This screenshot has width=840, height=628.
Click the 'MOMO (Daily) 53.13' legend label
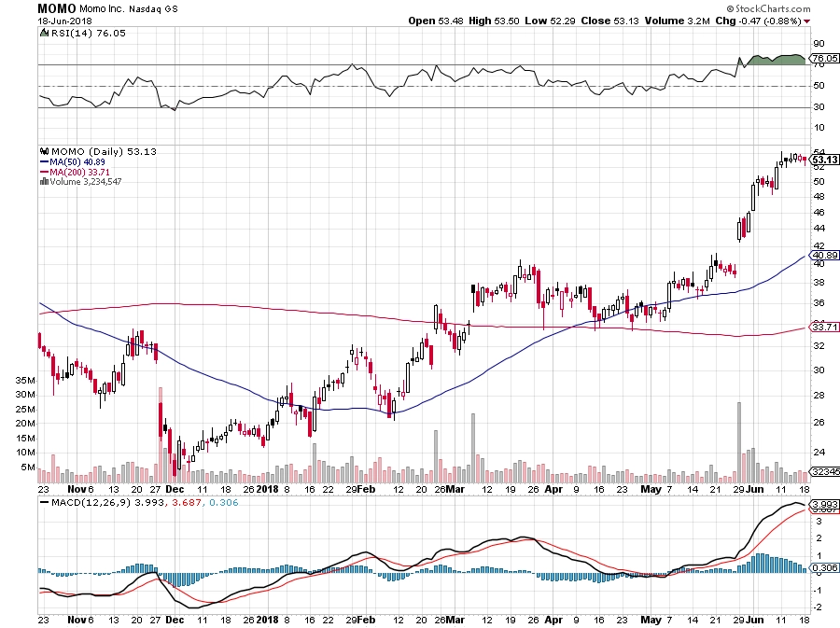pos(104,151)
